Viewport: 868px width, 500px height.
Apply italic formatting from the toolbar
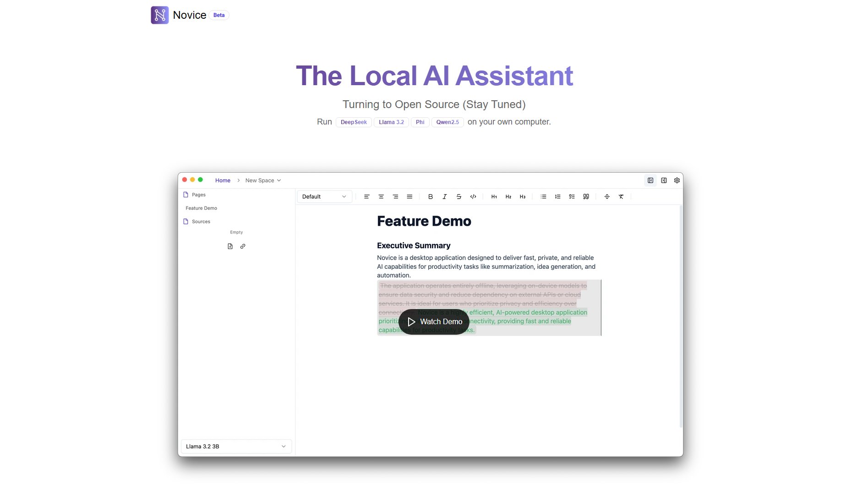pyautogui.click(x=444, y=197)
